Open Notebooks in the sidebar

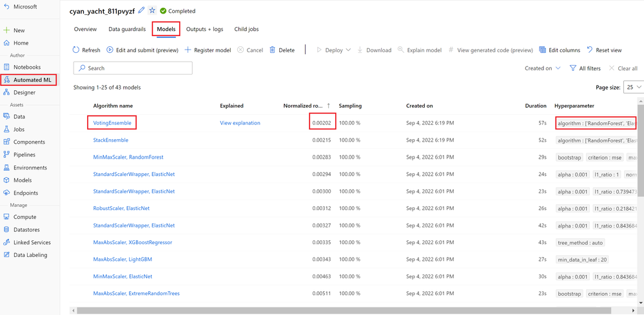[x=27, y=67]
